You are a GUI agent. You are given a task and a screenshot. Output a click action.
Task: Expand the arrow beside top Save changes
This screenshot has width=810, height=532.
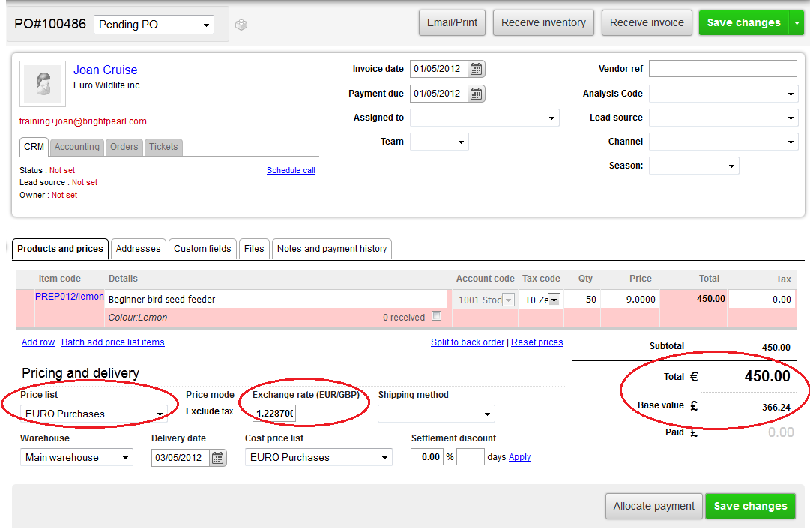[797, 23]
